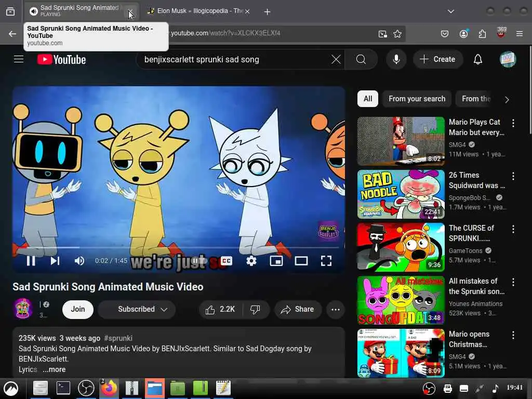The width and height of the screenshot is (532, 399).
Task: Open OBS Studio from taskbar
Action: [86, 388]
